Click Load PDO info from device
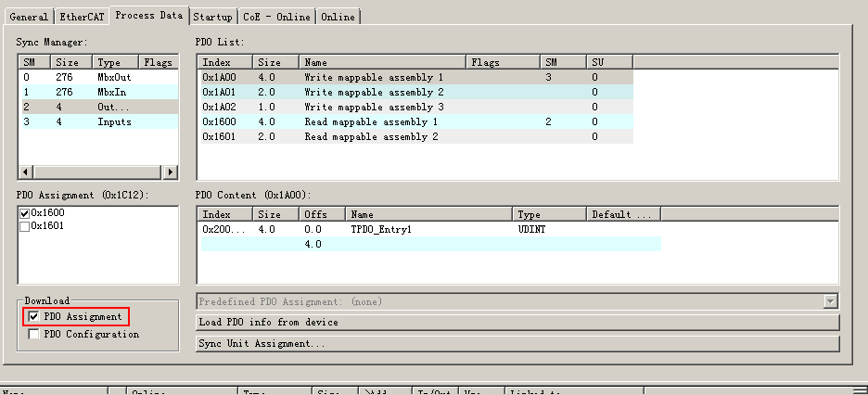868x395 pixels. [517, 323]
